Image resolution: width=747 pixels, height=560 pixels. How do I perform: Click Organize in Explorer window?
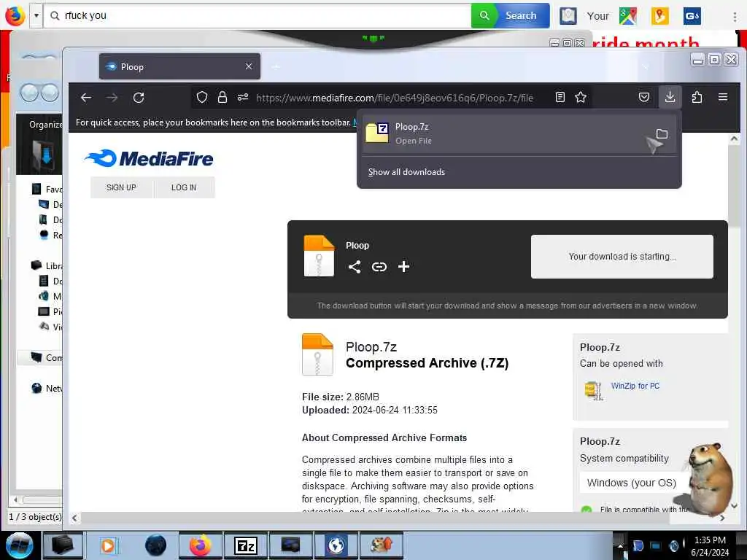45,124
